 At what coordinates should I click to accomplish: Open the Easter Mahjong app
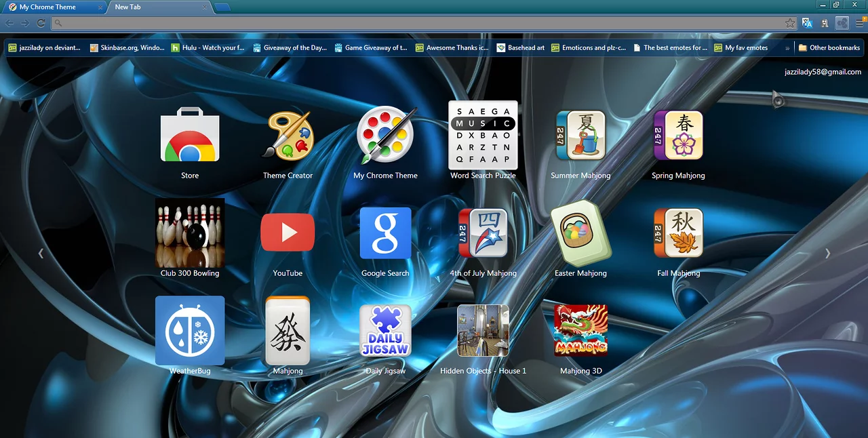[580, 233]
